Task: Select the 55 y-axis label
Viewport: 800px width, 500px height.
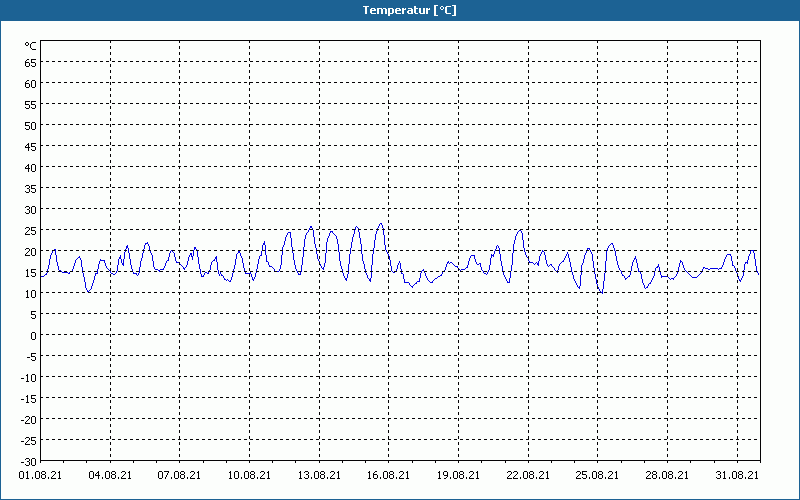Action: pyautogui.click(x=31, y=105)
